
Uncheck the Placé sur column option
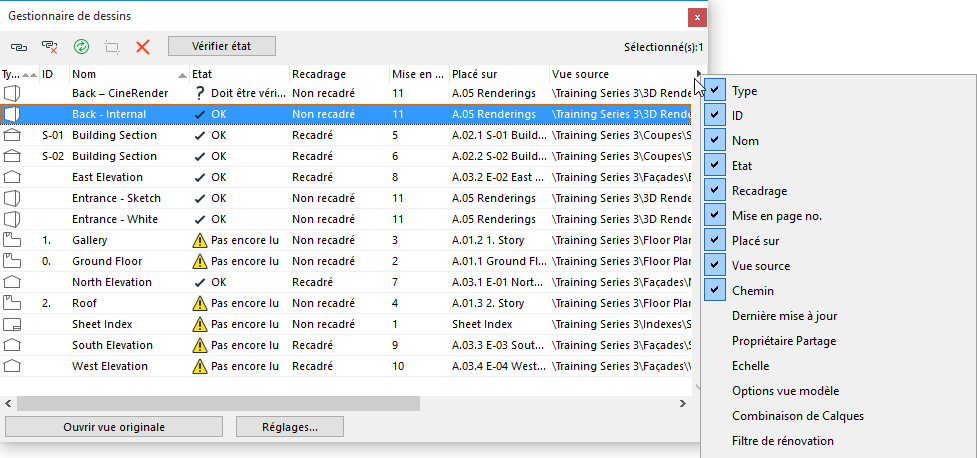pyautogui.click(x=715, y=241)
